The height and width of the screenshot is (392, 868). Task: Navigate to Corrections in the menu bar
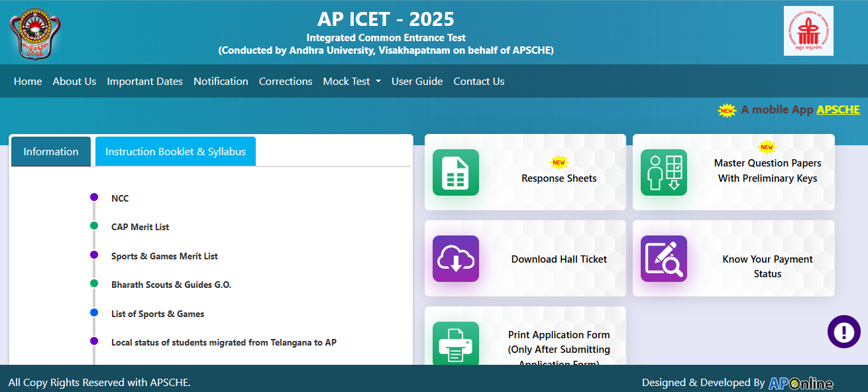[x=286, y=81]
